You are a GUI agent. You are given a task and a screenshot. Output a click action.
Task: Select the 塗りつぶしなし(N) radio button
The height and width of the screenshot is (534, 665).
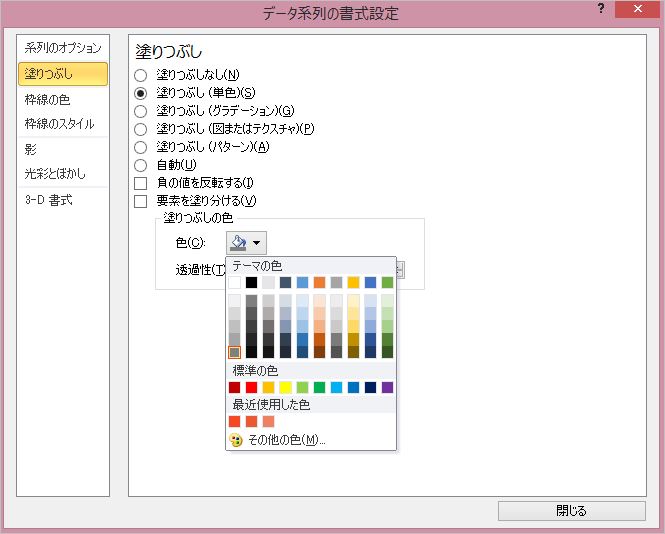[x=140, y=75]
